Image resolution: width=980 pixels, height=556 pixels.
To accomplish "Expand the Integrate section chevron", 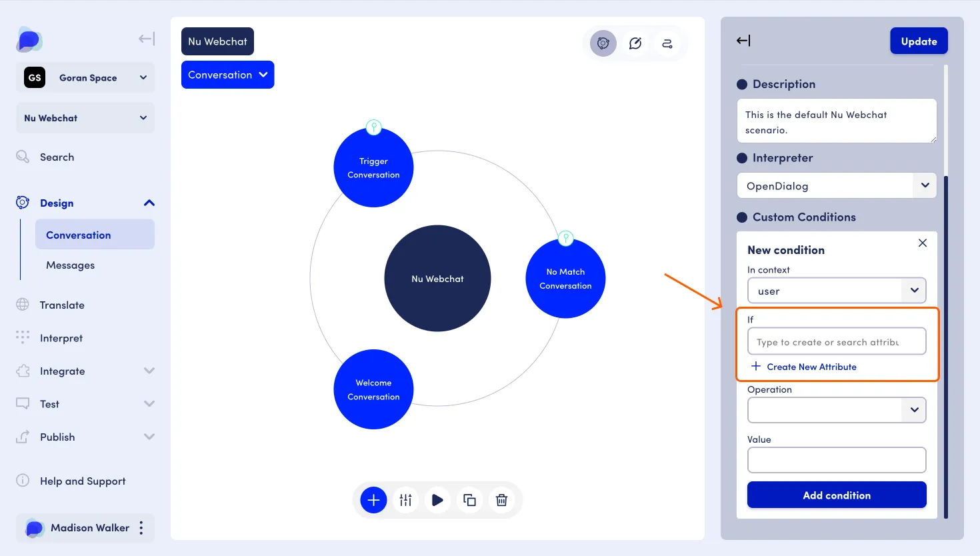I will coord(149,371).
